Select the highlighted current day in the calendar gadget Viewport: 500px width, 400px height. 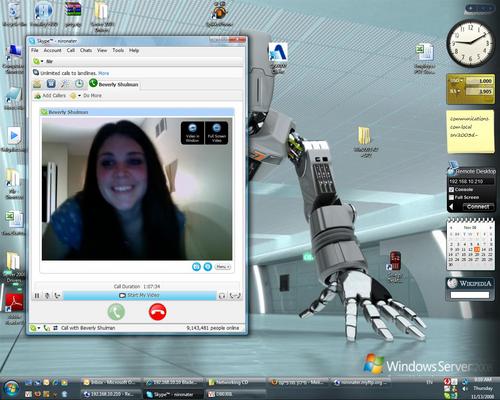click(x=477, y=249)
